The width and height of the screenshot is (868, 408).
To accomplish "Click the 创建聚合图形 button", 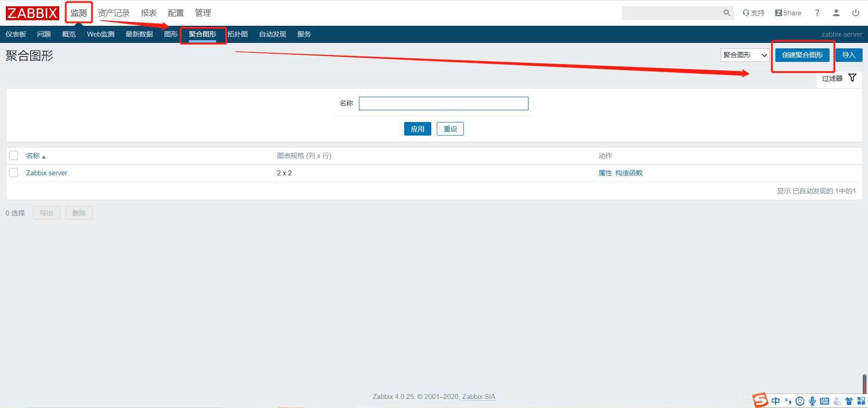I will pyautogui.click(x=802, y=55).
